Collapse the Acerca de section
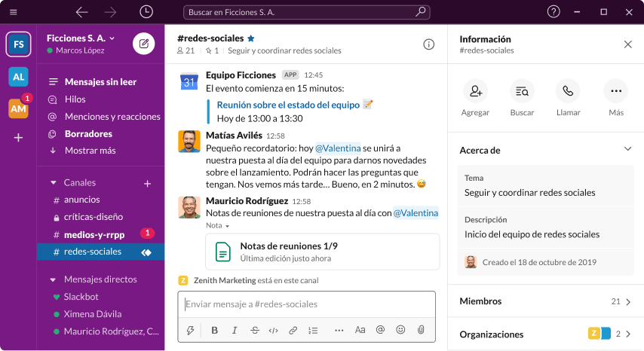The height and width of the screenshot is (351, 644). (627, 149)
